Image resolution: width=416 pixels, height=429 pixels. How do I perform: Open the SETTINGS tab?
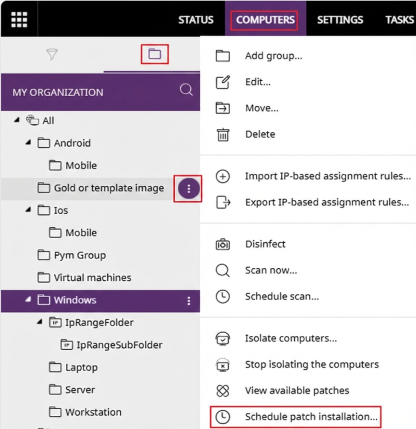[340, 20]
